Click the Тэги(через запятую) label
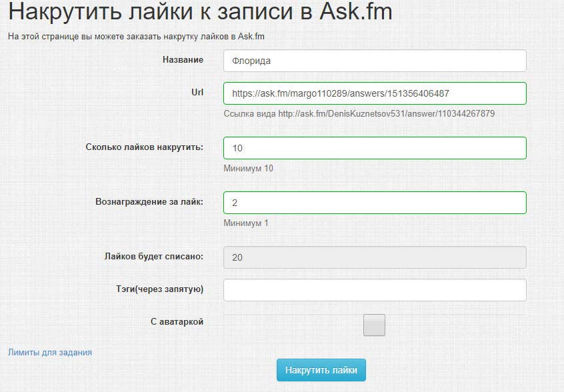Screen dimensions: 564x392 [159, 289]
